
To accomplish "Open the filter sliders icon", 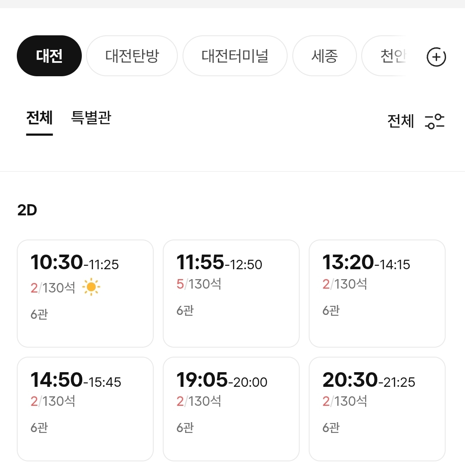I will tap(435, 121).
